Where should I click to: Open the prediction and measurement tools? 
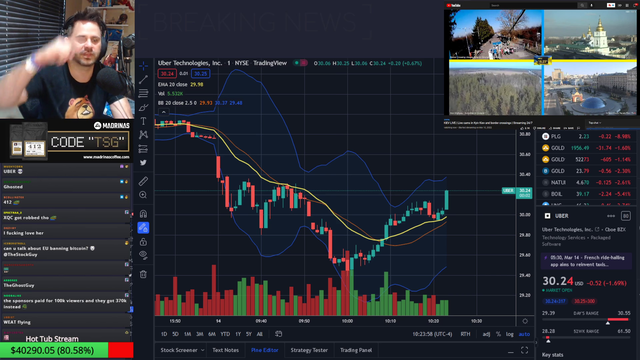143,149
